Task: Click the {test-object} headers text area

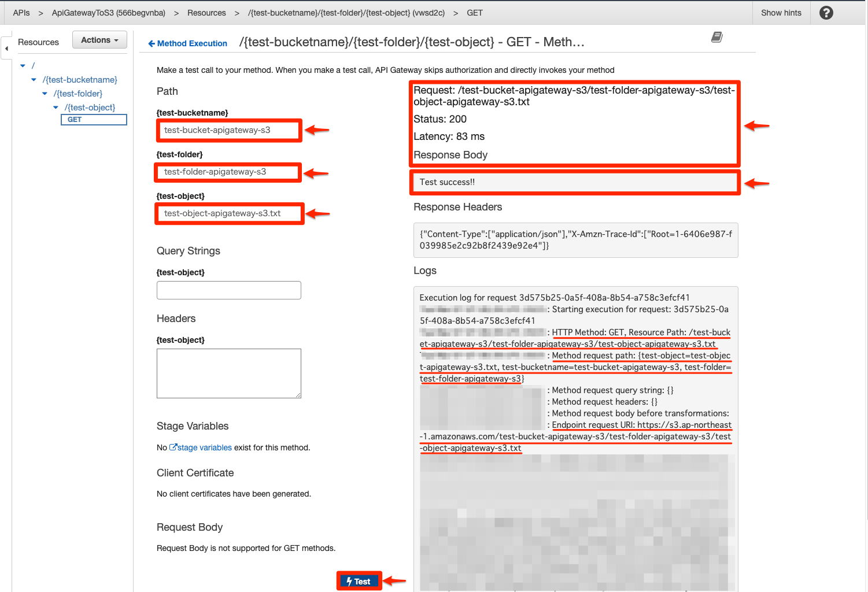Action: tap(228, 373)
